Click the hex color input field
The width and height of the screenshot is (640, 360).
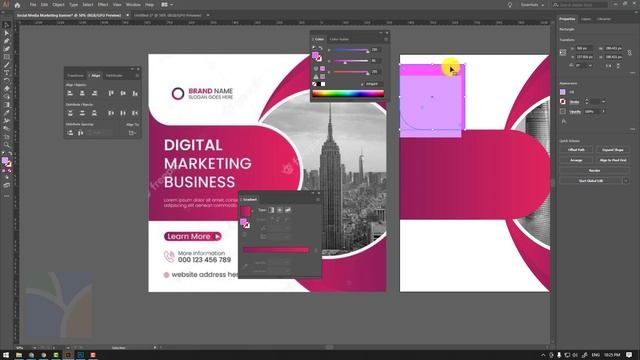[x=373, y=84]
